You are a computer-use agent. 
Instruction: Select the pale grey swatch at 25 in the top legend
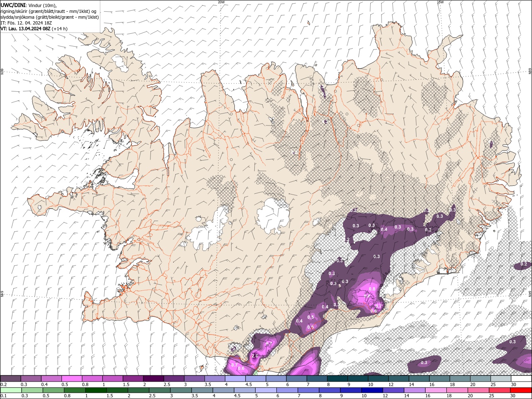tap(501, 379)
